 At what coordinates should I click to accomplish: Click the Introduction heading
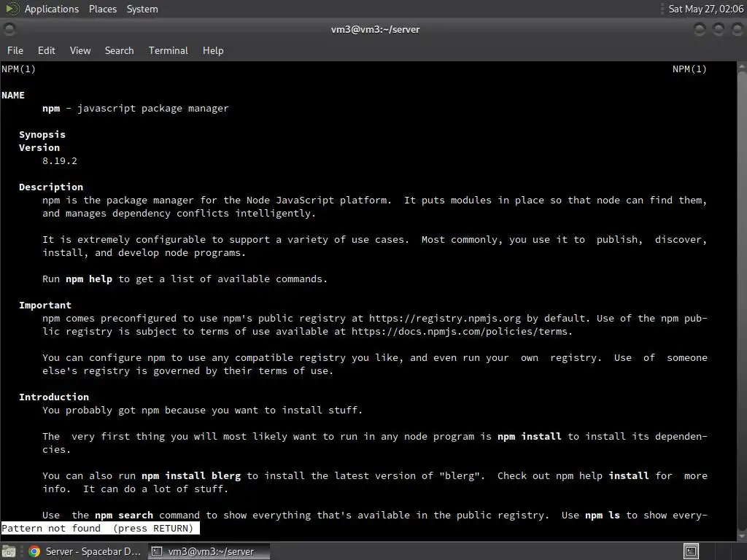coord(54,397)
